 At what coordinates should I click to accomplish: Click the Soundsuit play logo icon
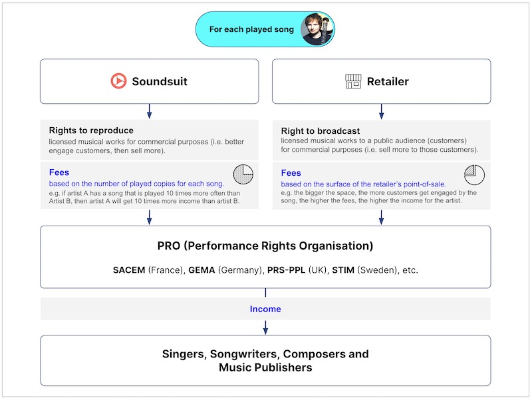[x=118, y=81]
